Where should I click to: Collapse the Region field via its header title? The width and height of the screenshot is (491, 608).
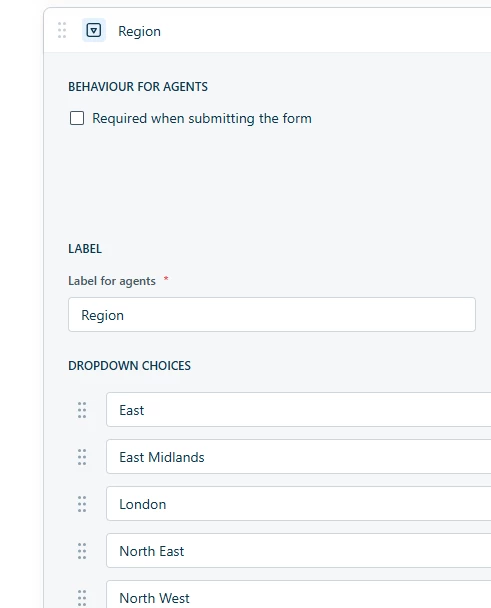tap(139, 31)
